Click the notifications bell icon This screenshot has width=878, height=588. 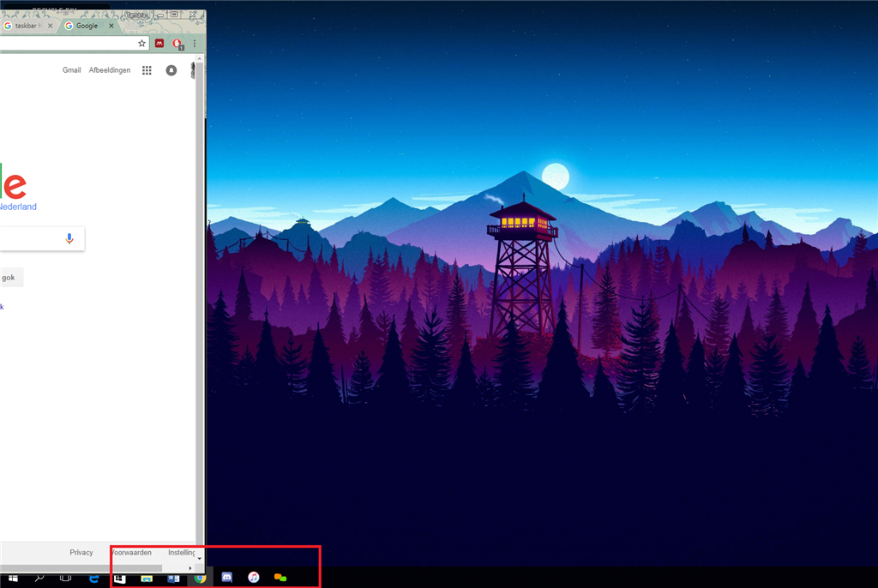pyautogui.click(x=171, y=70)
